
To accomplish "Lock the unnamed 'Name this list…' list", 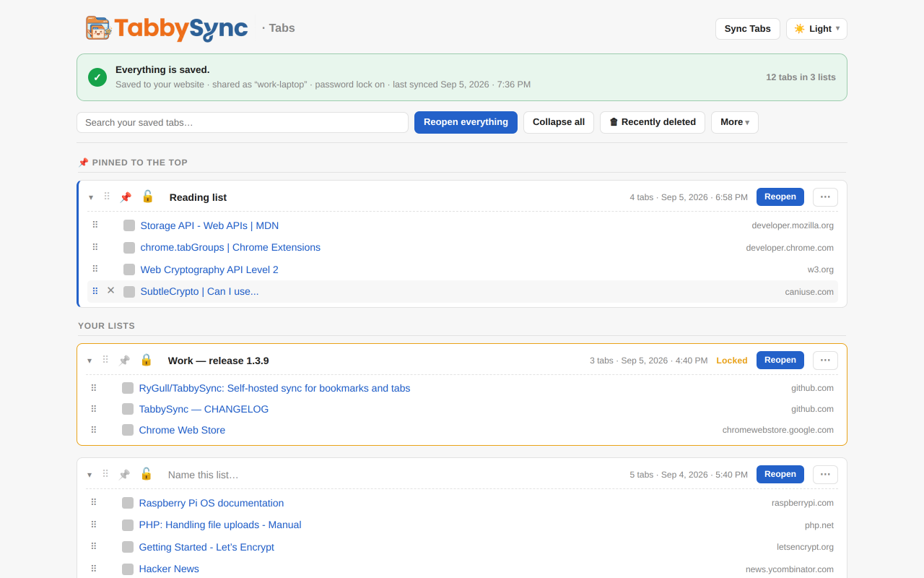I will click(x=146, y=474).
